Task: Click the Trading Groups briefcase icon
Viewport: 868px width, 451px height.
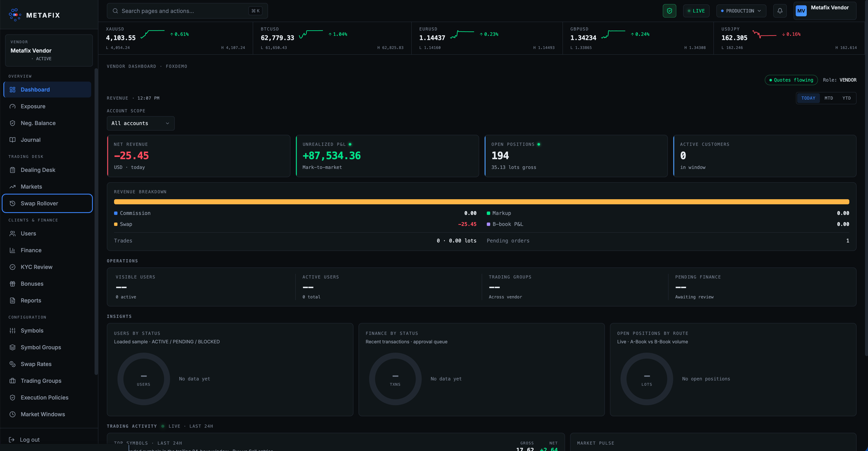Action: coord(13,381)
